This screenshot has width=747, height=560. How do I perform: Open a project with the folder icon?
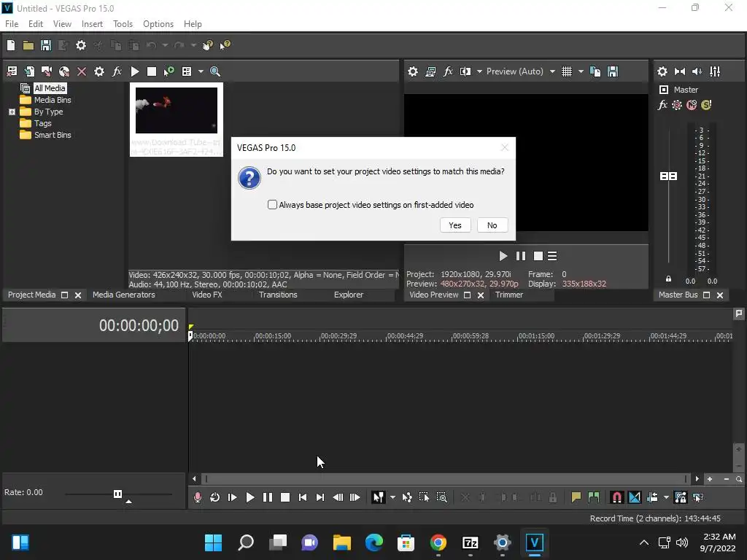(28, 45)
